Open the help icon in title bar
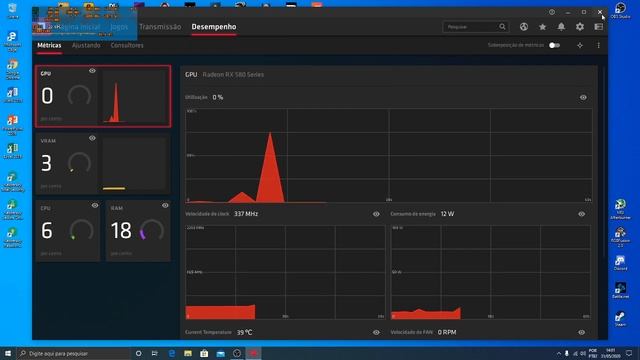 point(552,12)
